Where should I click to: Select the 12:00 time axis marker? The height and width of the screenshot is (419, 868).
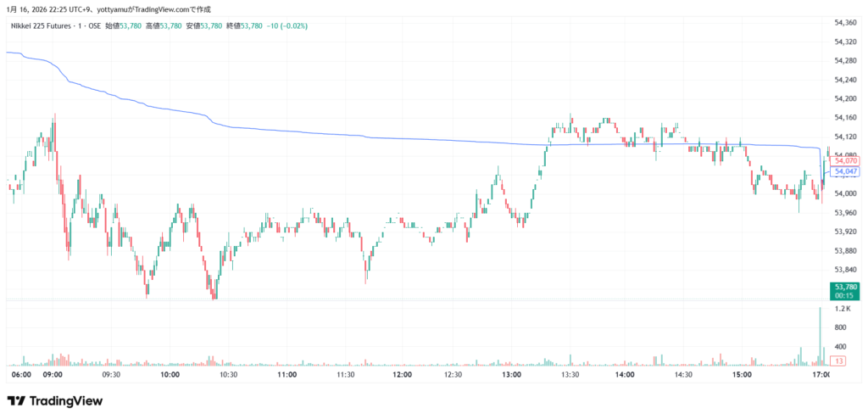[x=402, y=375]
